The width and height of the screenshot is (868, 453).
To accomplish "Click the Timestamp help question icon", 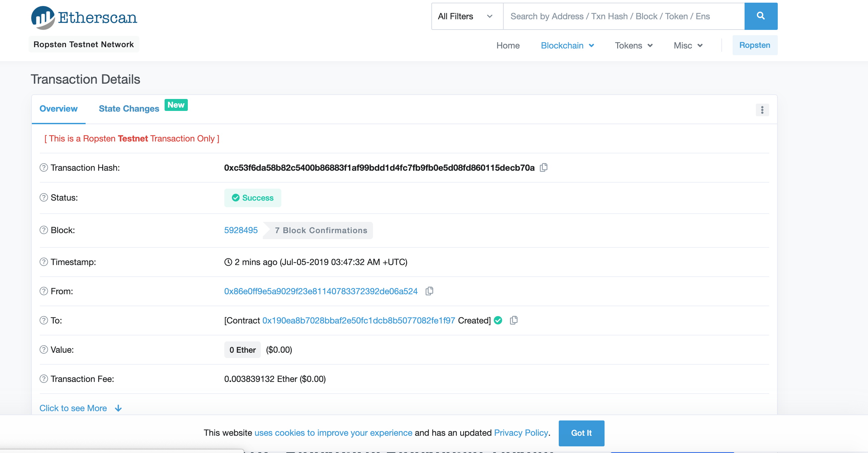I will click(x=43, y=262).
